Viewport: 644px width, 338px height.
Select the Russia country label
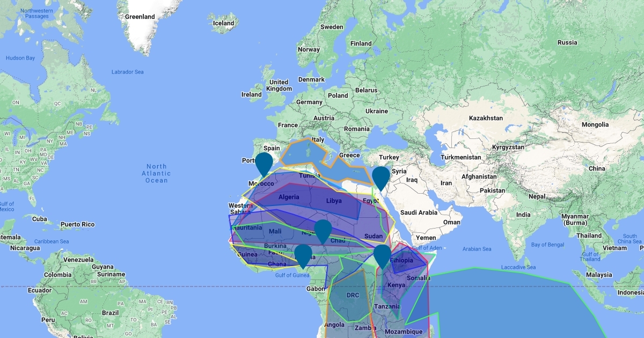pyautogui.click(x=567, y=42)
